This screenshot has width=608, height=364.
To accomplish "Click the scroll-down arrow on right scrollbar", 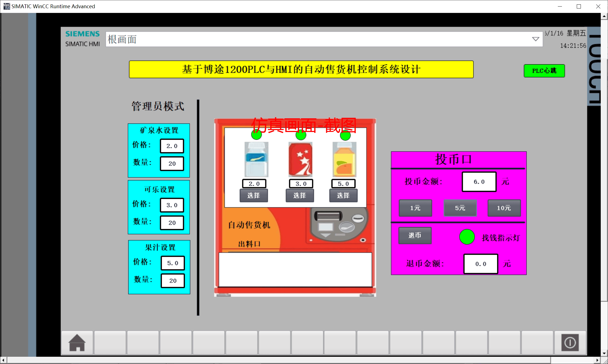I will point(604,353).
